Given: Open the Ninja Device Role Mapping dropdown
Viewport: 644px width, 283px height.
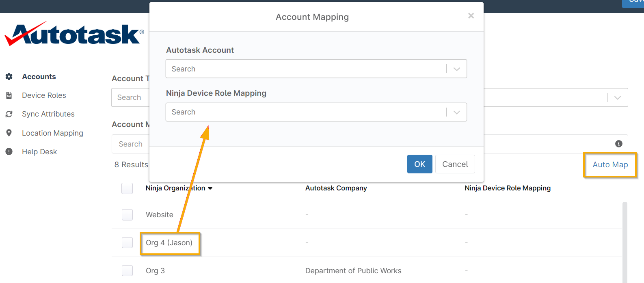Looking at the screenshot, I should [456, 112].
